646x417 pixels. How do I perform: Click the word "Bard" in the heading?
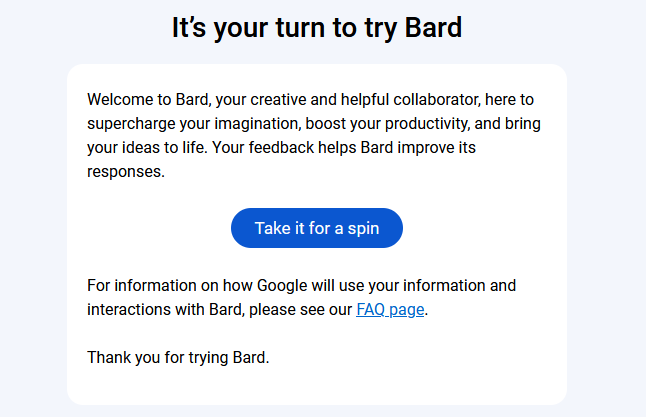coord(433,28)
